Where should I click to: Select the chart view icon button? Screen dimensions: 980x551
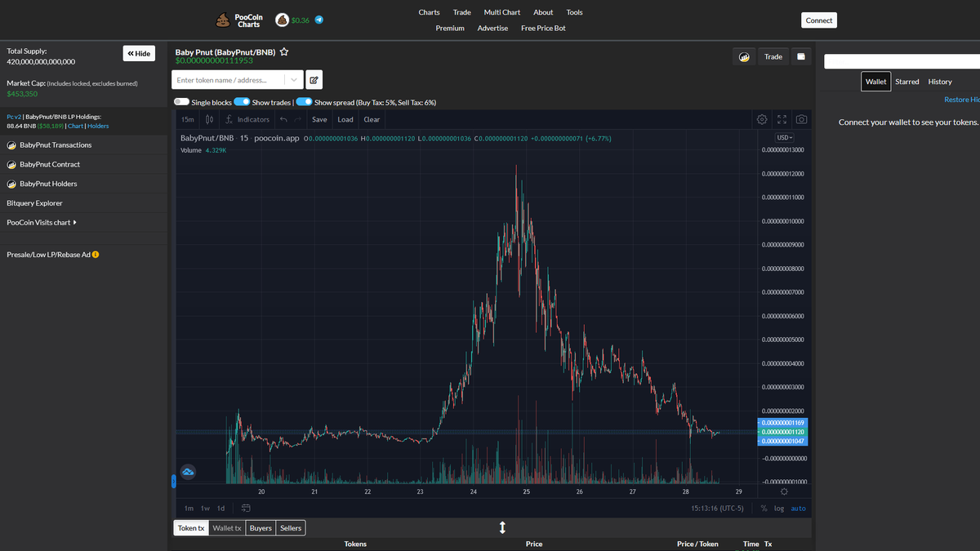coord(744,56)
